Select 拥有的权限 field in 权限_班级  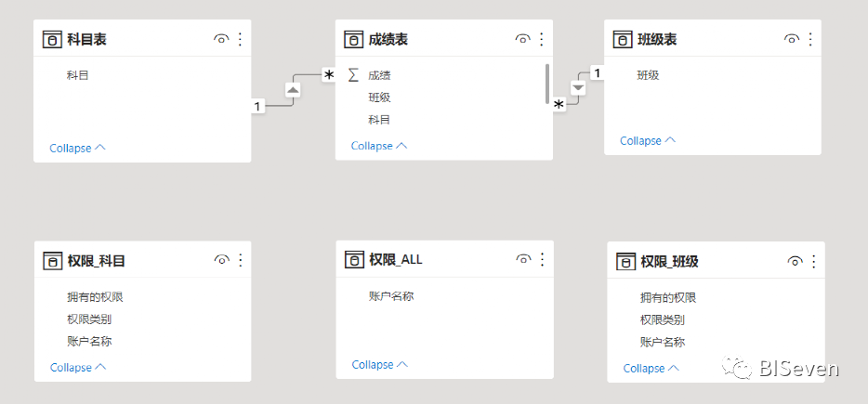667,298
